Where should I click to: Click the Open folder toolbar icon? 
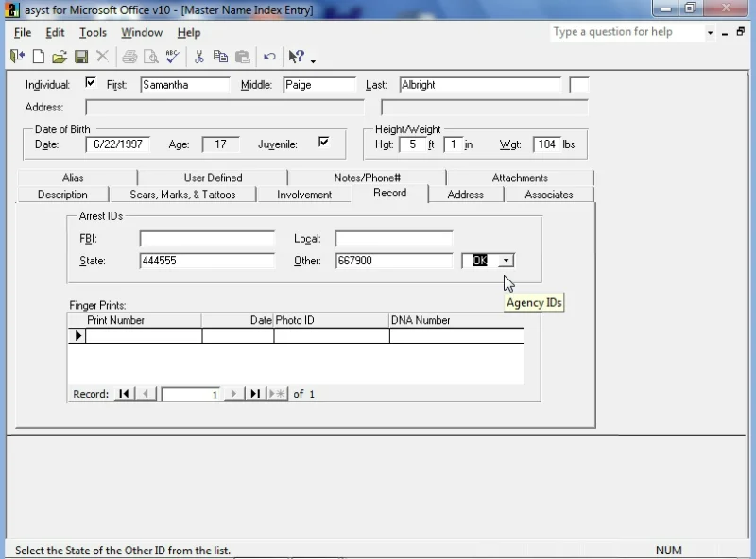[x=60, y=57]
